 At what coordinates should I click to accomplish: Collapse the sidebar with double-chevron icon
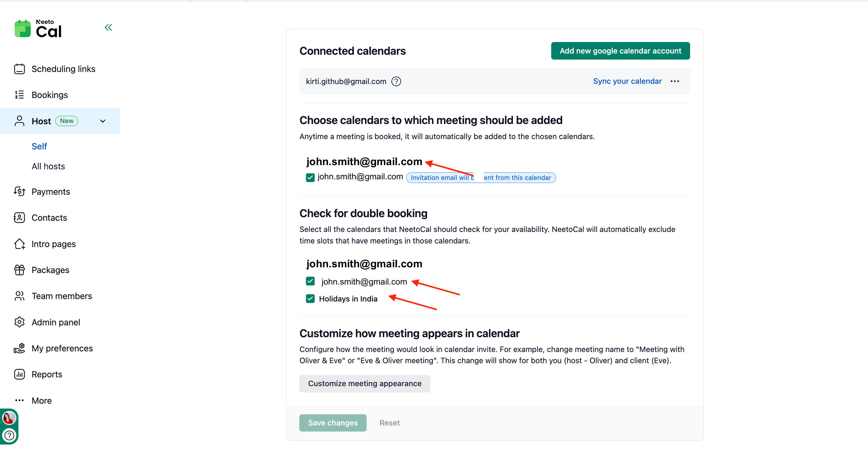pos(108,27)
